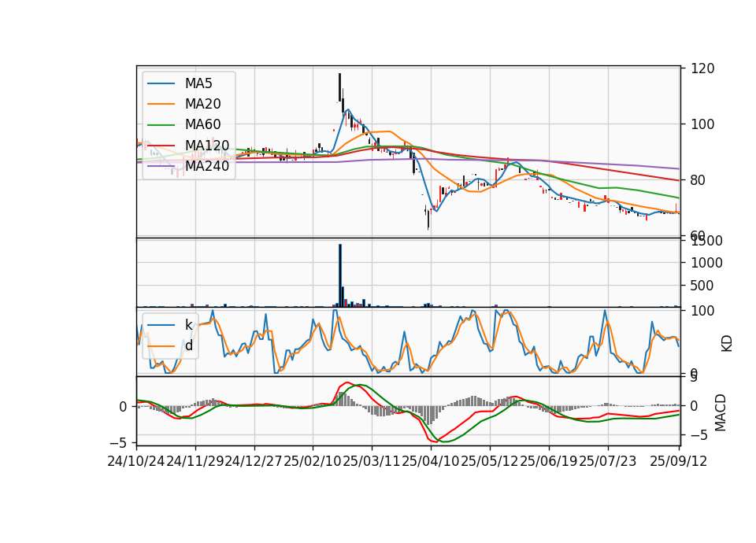Image resolution: width=756 pixels, height=543 pixels.
Task: Click the 25/09/12 date label
Action: click(678, 461)
